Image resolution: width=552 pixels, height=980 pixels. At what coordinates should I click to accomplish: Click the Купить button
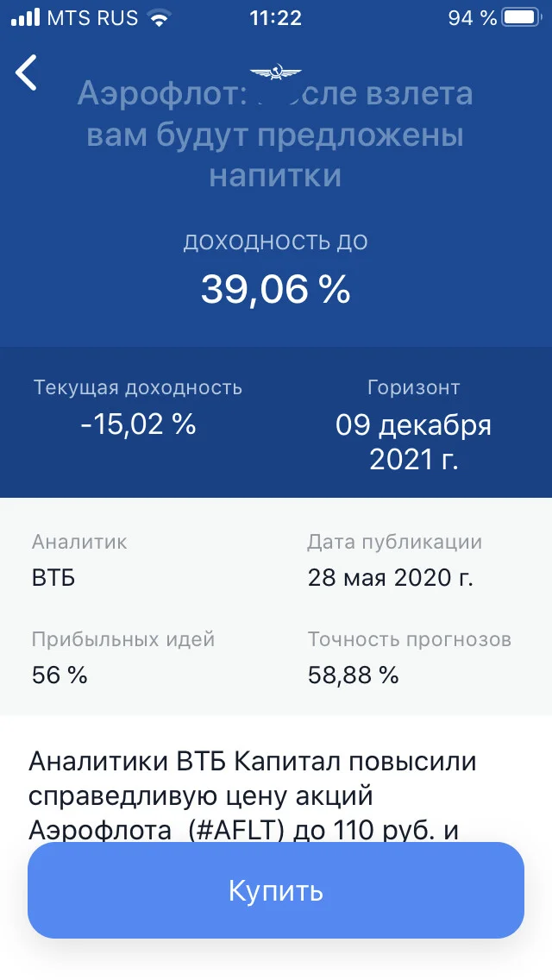click(x=276, y=890)
